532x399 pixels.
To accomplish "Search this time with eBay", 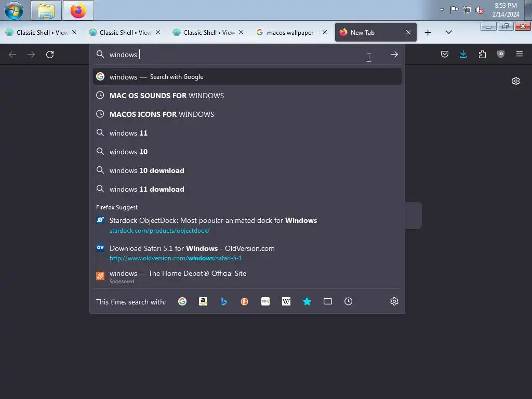I will [265, 301].
